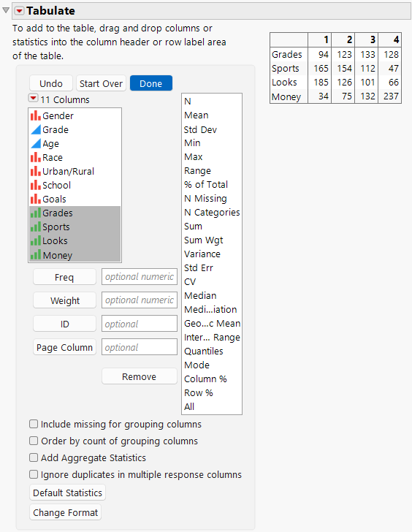Click the nominal icon beside School
This screenshot has width=412, height=532.
(x=35, y=186)
